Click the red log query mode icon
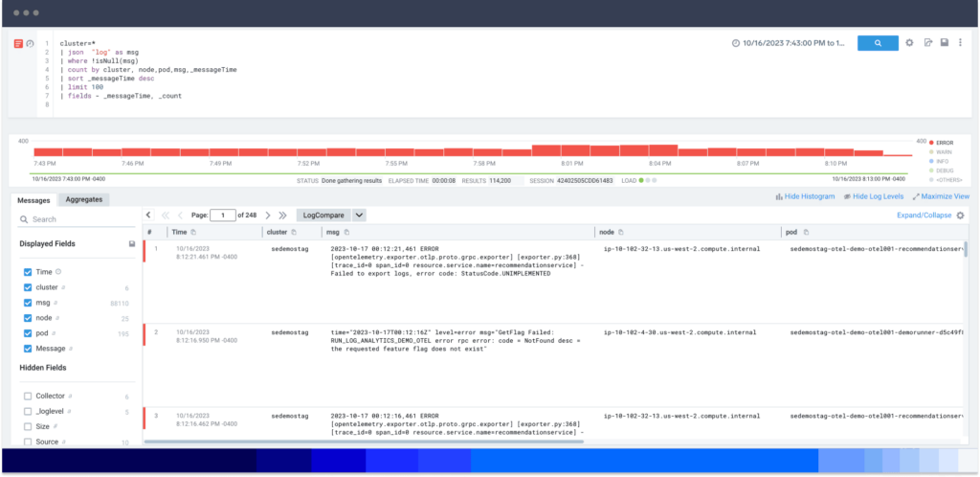980x477 pixels. coord(19,43)
